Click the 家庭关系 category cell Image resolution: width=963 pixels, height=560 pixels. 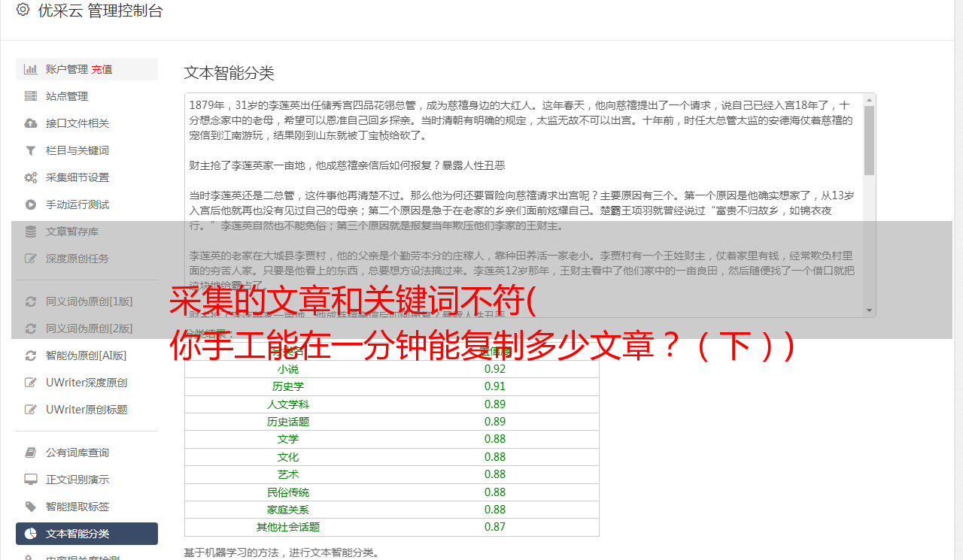(x=288, y=510)
